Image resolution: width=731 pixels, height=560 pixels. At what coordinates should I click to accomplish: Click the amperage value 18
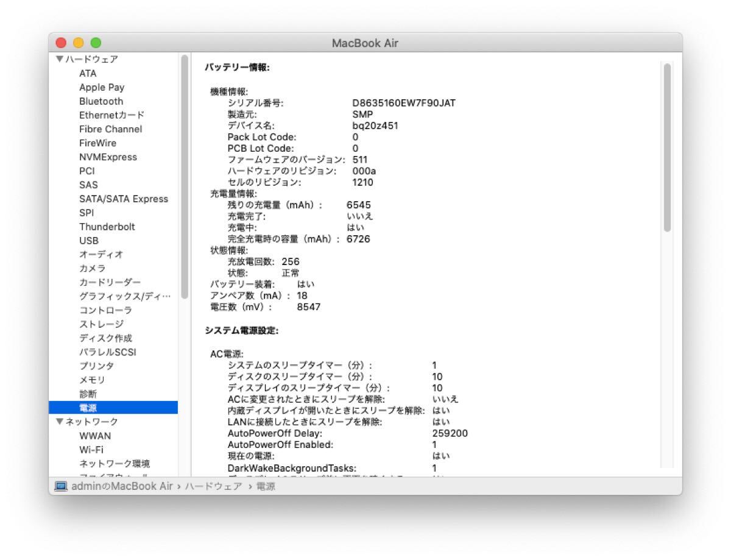302,296
